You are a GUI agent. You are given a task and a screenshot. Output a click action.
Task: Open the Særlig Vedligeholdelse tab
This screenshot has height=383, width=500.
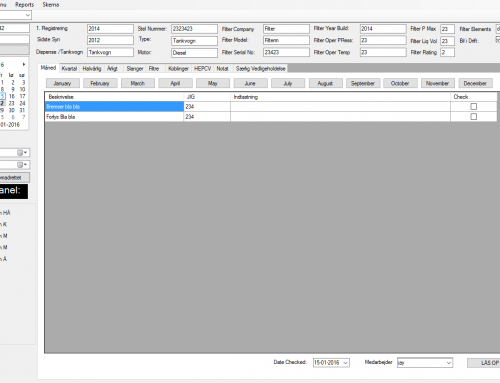click(261, 69)
